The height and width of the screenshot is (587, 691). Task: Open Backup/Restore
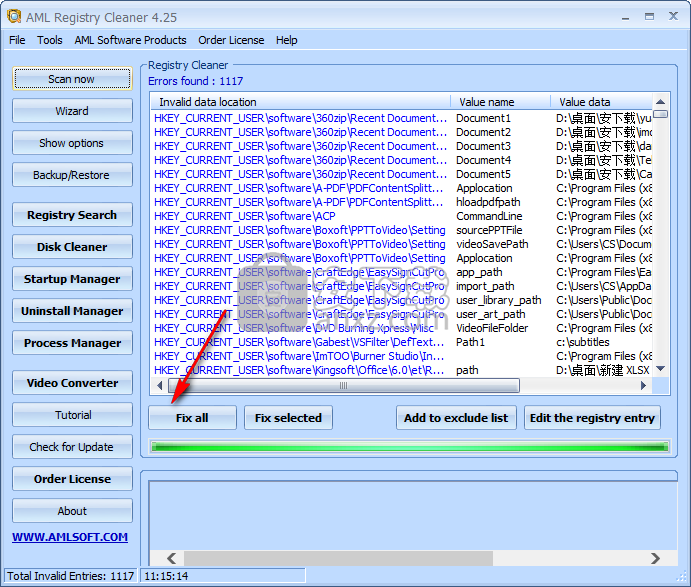coord(72,175)
